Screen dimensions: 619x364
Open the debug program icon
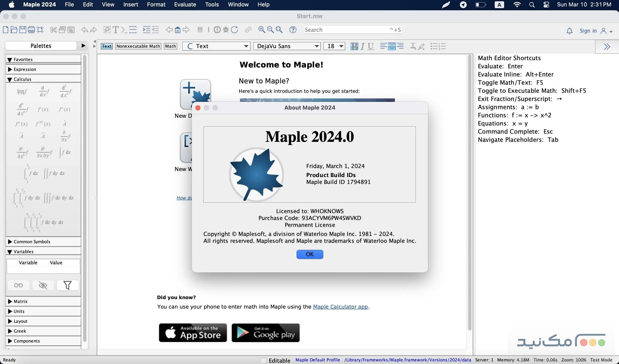tap(225, 29)
